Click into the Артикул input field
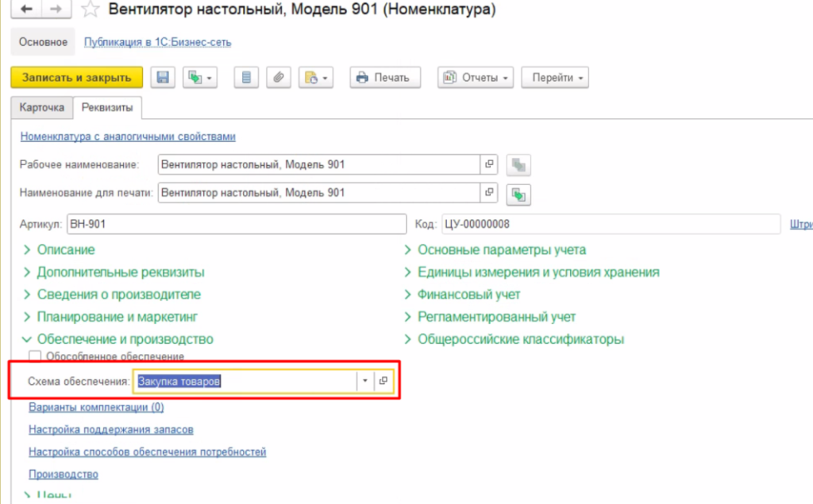Screen dimensions: 813x504 236,225
